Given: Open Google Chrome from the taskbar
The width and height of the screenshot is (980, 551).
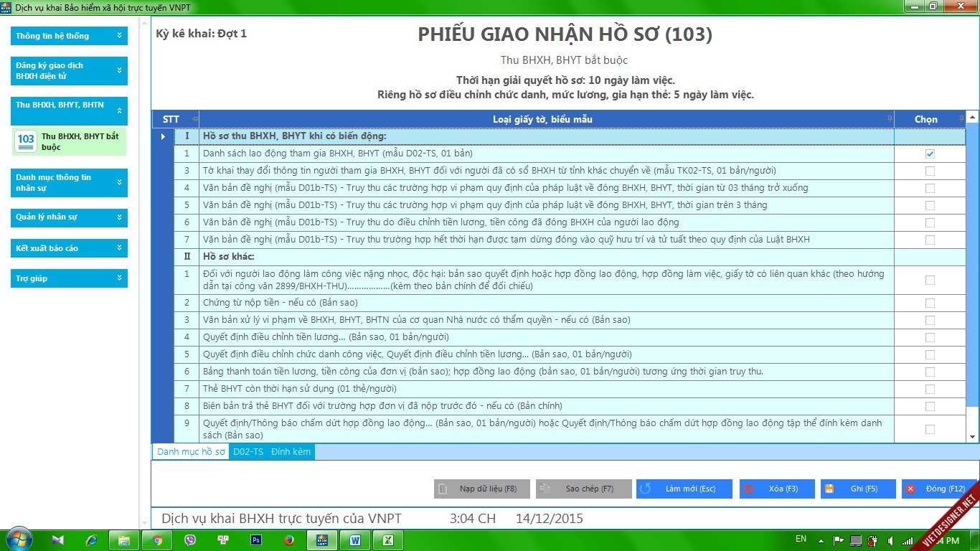Looking at the screenshot, I should 157,540.
